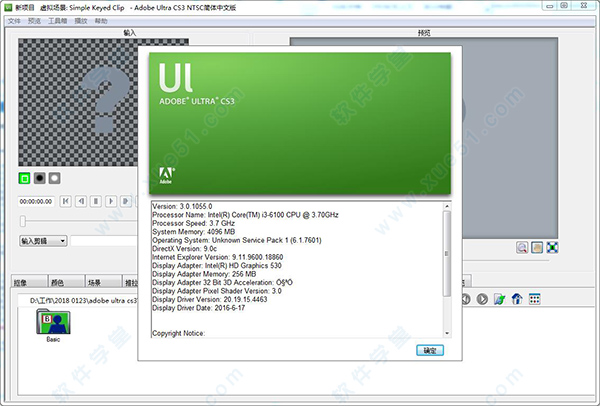
Task: Select the green background view button
Action: (x=24, y=178)
